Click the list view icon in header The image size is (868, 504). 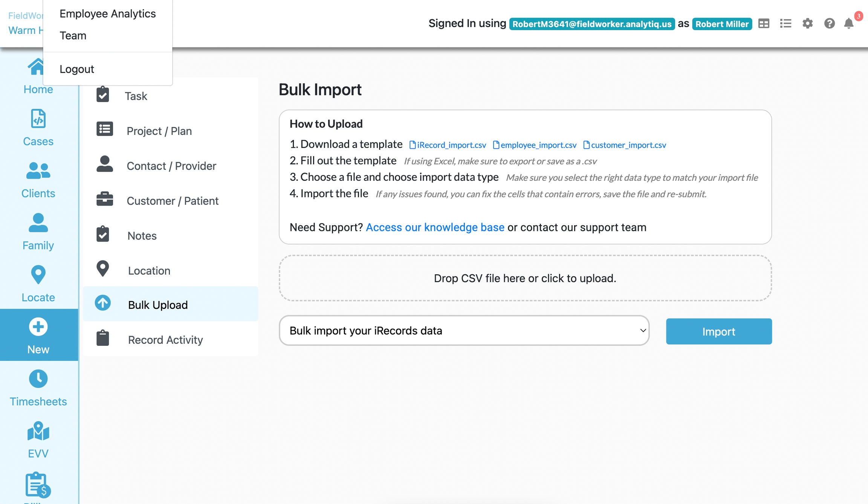click(x=785, y=24)
